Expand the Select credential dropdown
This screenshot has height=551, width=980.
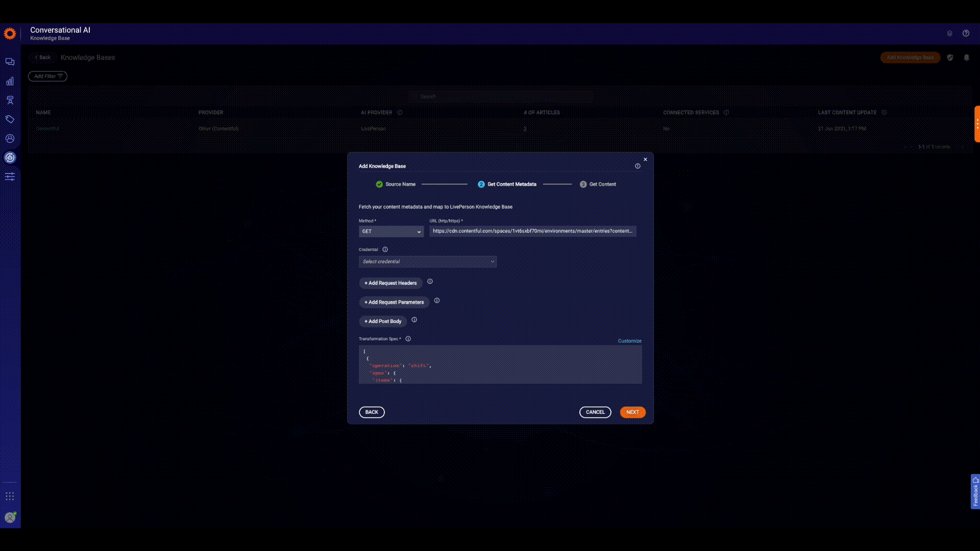427,262
